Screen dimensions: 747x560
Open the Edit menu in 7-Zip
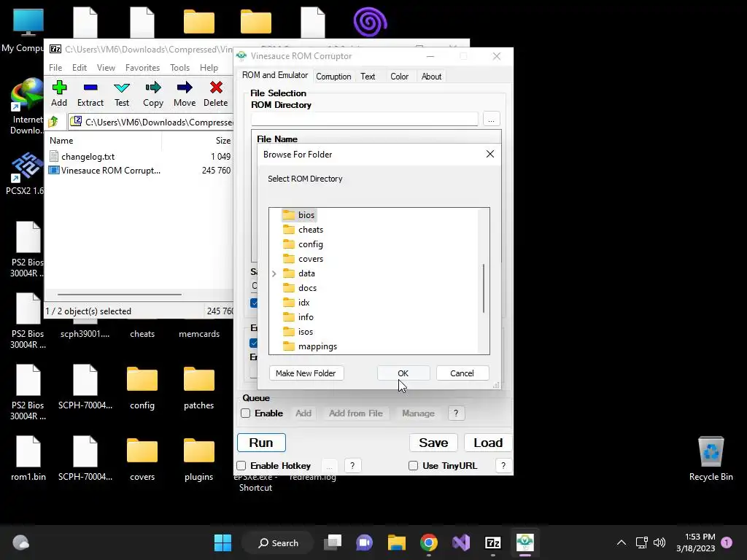point(79,68)
